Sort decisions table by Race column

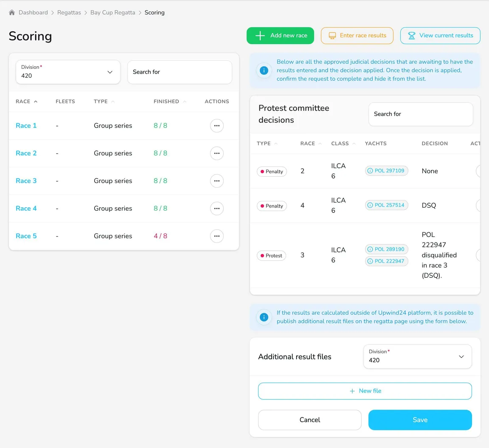click(311, 144)
